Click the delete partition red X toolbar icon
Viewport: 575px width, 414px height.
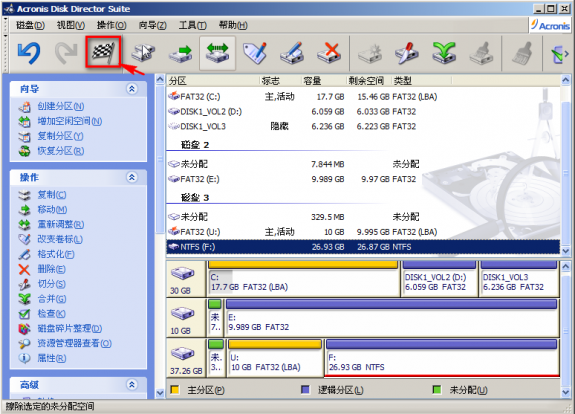point(329,53)
